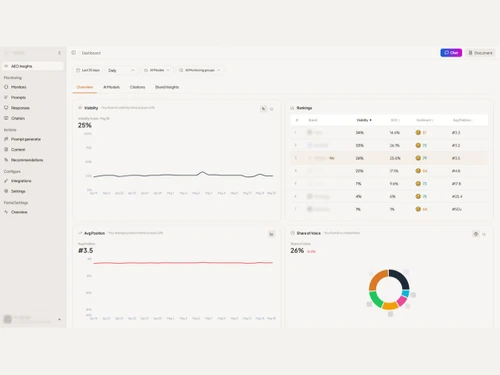Click the Integrations plug icon
This screenshot has height=375, width=500.
[x=6, y=181]
